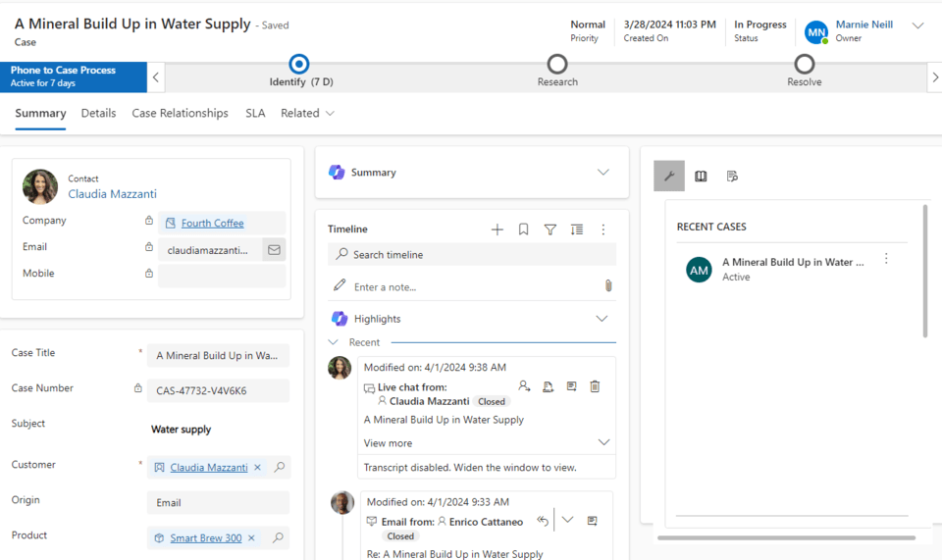Click the send email icon beside Email field
Viewport: 942px width, 560px height.
click(274, 250)
